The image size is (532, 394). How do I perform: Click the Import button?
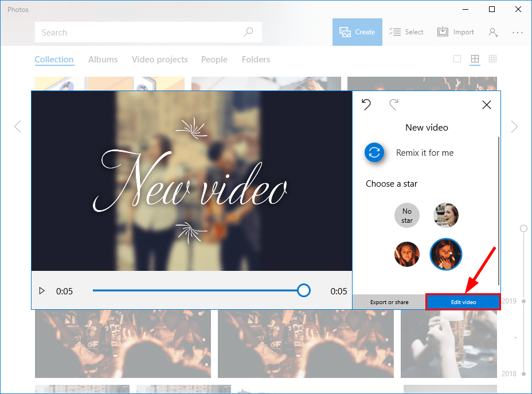(456, 32)
